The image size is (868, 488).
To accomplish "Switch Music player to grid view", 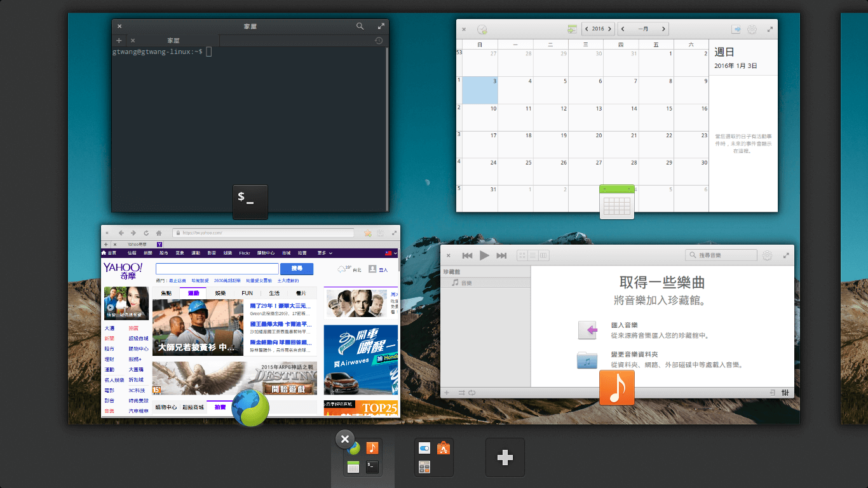I will (x=522, y=255).
